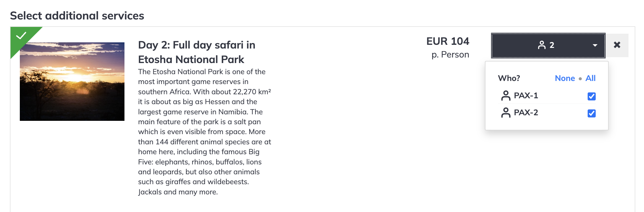Click the Day 2 safari title
The width and height of the screenshot is (644, 212).
(197, 52)
